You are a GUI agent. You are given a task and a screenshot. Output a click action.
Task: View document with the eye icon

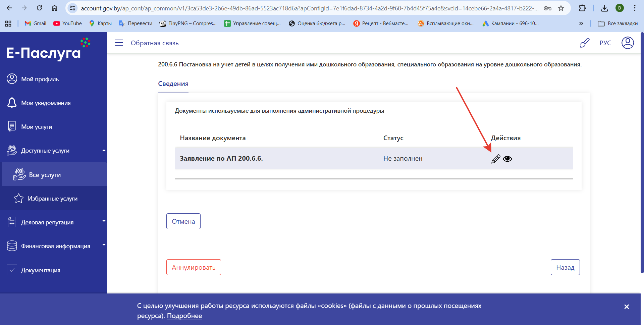[x=507, y=159]
